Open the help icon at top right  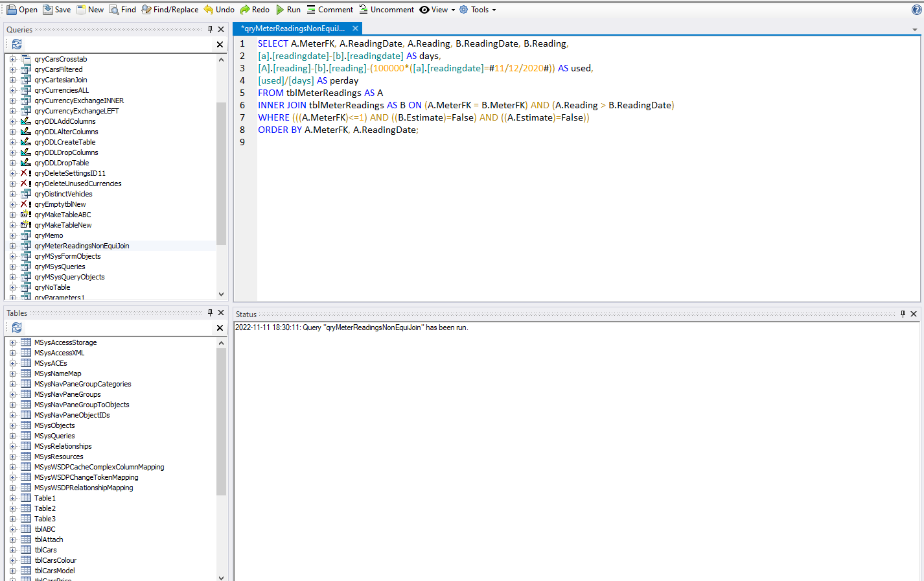(916, 10)
